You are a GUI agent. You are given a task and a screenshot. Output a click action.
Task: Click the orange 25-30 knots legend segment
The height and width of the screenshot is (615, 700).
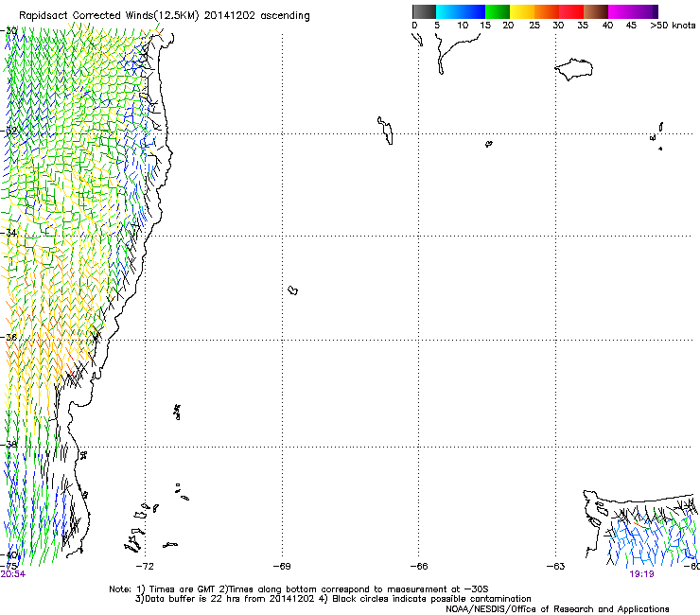(x=547, y=11)
